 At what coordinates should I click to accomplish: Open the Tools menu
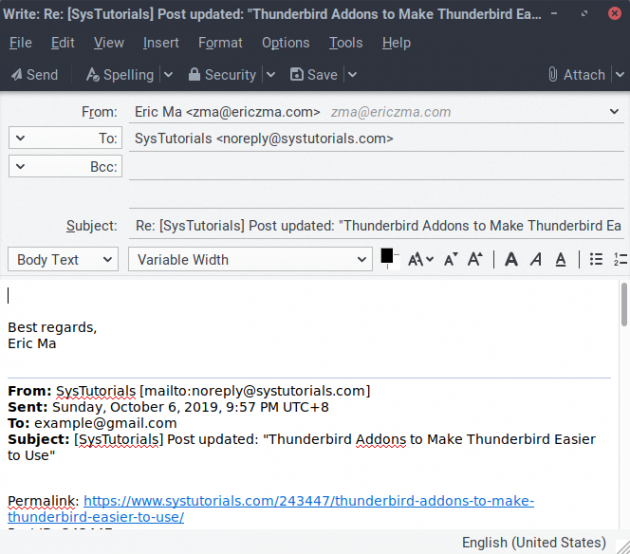click(x=346, y=43)
